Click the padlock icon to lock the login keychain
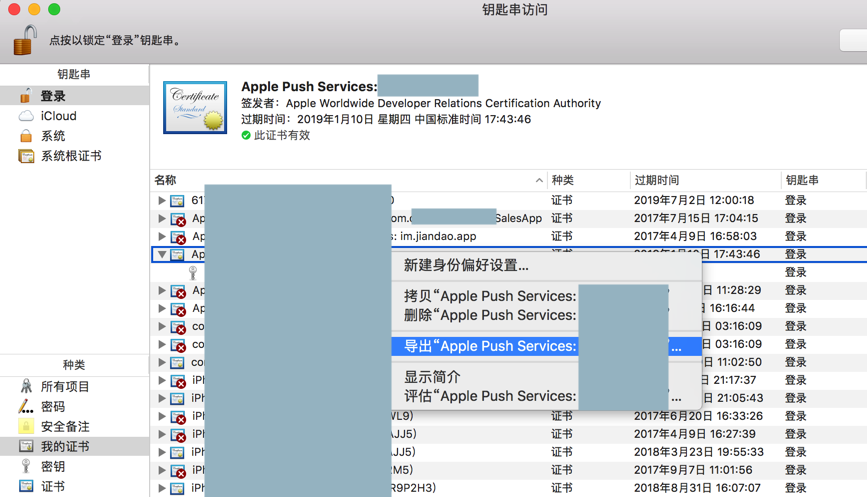 point(24,40)
